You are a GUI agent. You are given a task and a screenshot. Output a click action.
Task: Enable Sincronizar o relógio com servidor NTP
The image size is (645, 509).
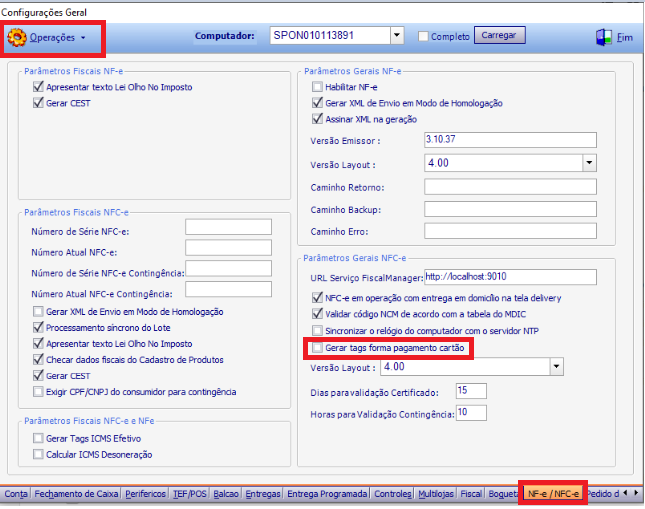click(317, 330)
